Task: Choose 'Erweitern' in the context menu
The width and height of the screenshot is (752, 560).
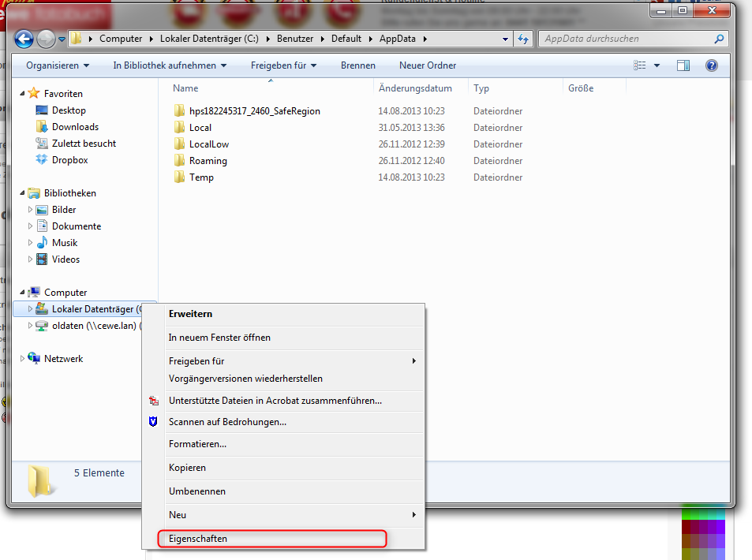Action: 190,314
